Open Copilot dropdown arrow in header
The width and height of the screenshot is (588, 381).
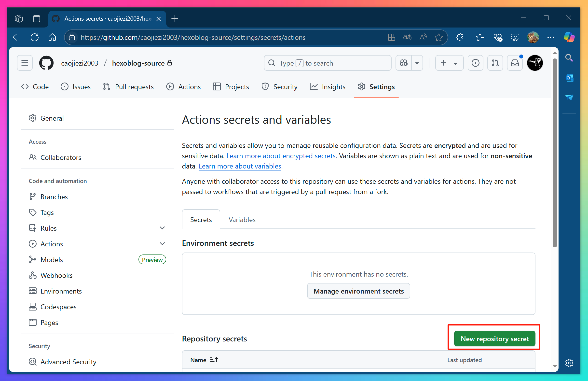[417, 63]
